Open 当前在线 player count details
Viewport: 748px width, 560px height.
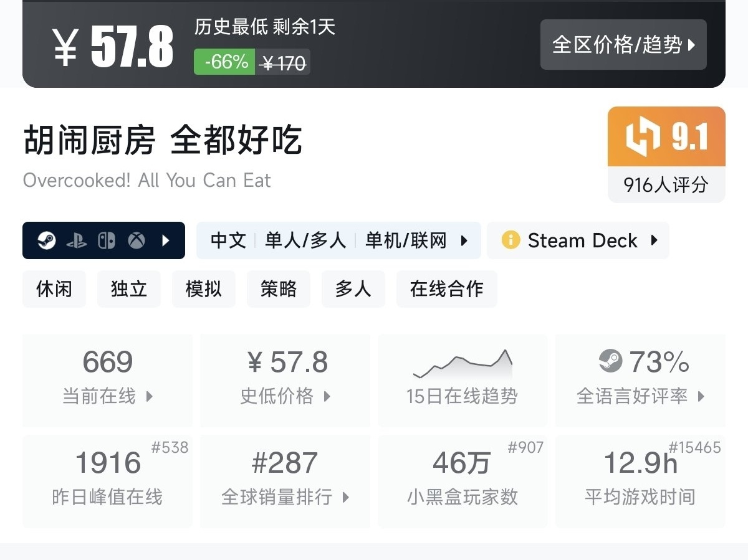(108, 380)
